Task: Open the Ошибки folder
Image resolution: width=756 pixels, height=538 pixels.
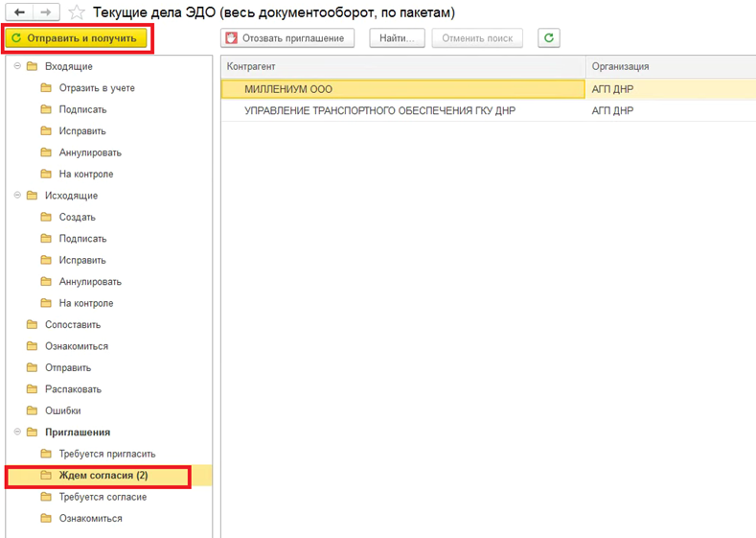Action: 63,410
